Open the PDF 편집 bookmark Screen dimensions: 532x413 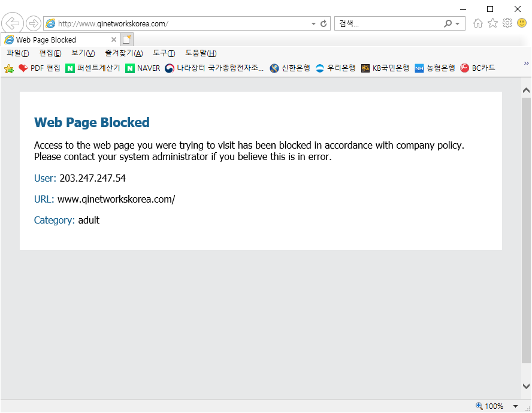(40, 68)
